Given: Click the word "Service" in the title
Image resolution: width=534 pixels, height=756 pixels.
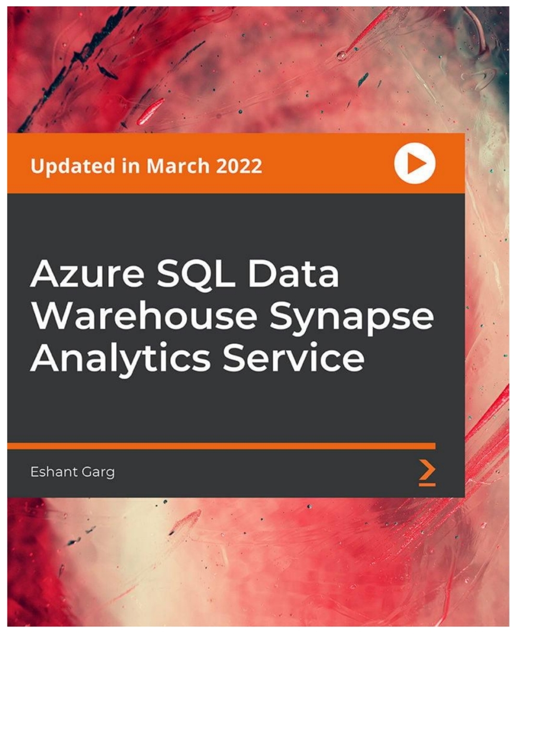Looking at the screenshot, I should click(x=294, y=357).
